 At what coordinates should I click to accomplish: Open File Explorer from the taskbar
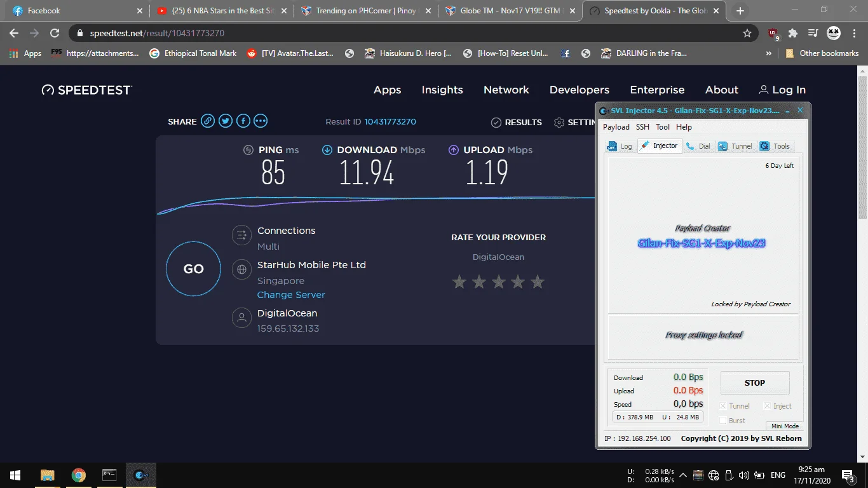tap(47, 475)
